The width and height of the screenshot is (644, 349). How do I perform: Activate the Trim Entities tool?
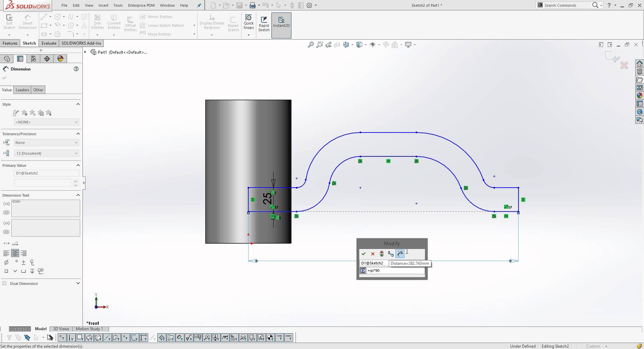98,20
